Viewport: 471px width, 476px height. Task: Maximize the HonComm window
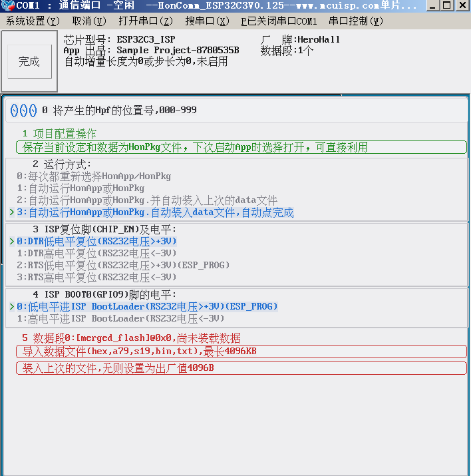pyautogui.click(x=447, y=5)
